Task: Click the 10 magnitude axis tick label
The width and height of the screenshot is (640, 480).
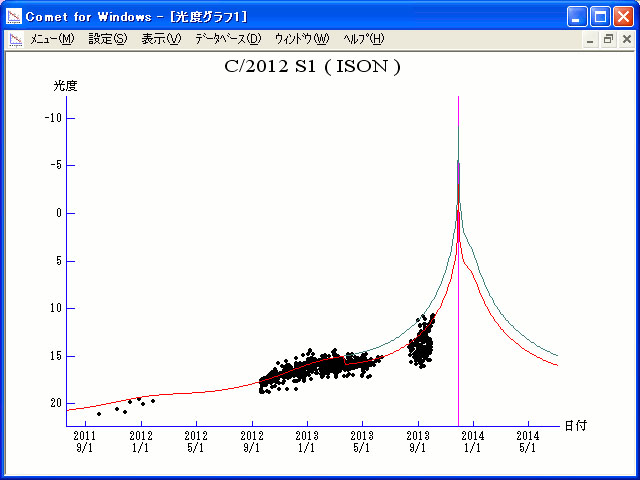Action: click(x=56, y=308)
